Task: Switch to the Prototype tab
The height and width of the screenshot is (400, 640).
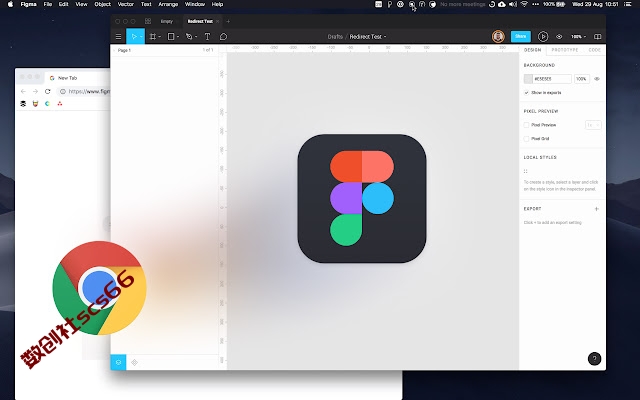Action: pos(564,50)
